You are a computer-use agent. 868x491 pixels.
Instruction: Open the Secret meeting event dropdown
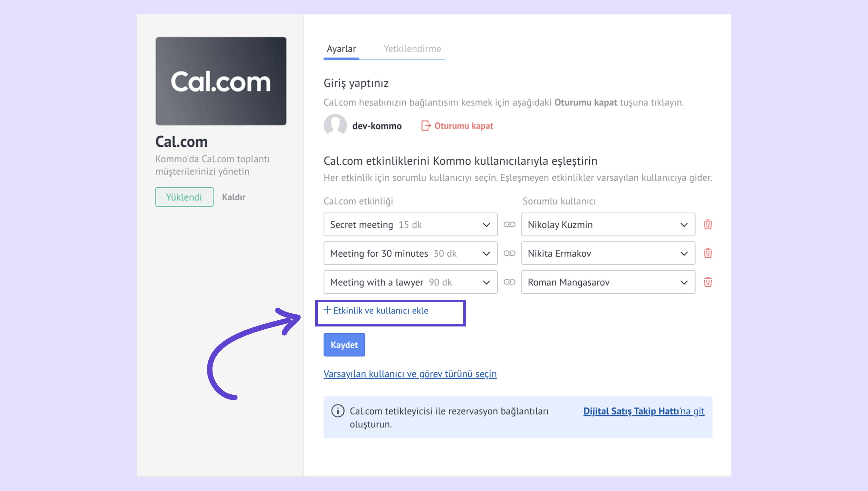coord(410,224)
